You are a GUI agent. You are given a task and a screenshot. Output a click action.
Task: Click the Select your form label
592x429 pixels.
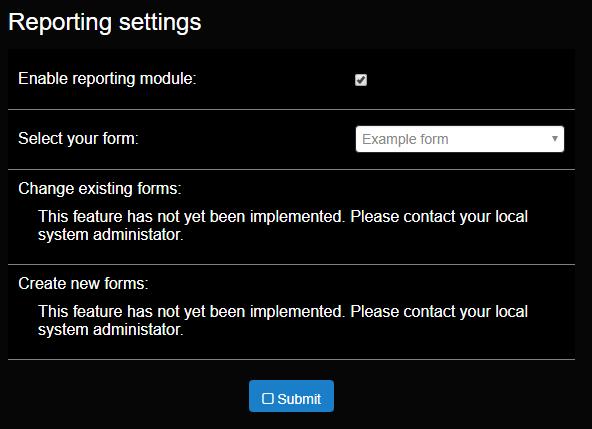(79, 139)
